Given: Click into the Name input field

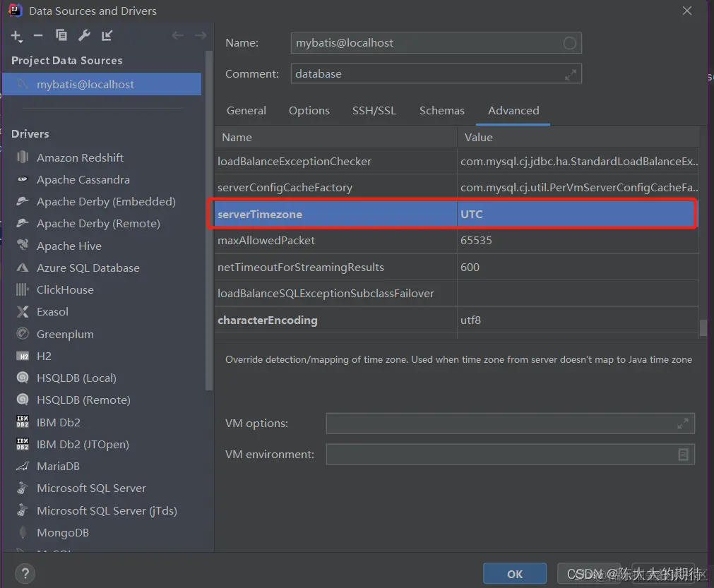Looking at the screenshot, I should (436, 43).
